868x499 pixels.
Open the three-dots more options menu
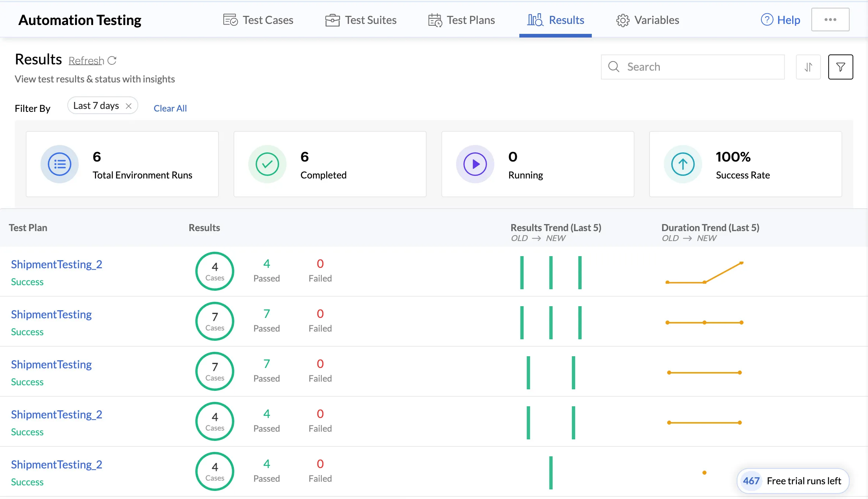coord(830,20)
